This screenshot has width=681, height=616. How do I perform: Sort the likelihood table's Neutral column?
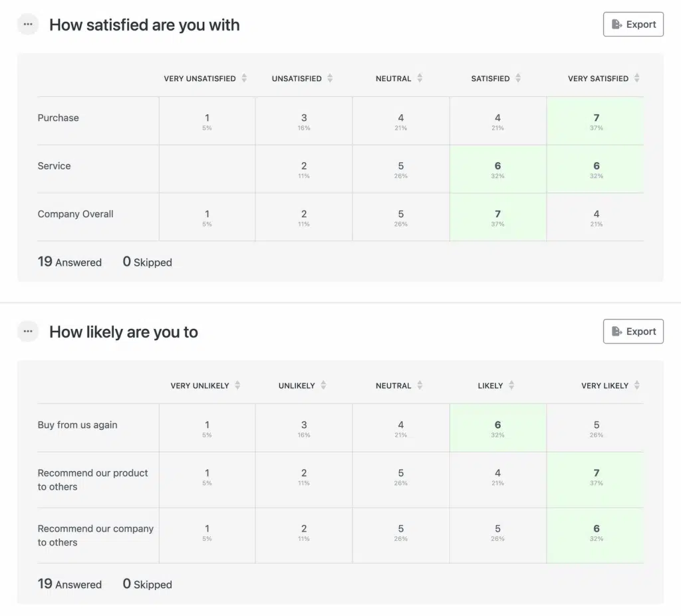pos(420,385)
